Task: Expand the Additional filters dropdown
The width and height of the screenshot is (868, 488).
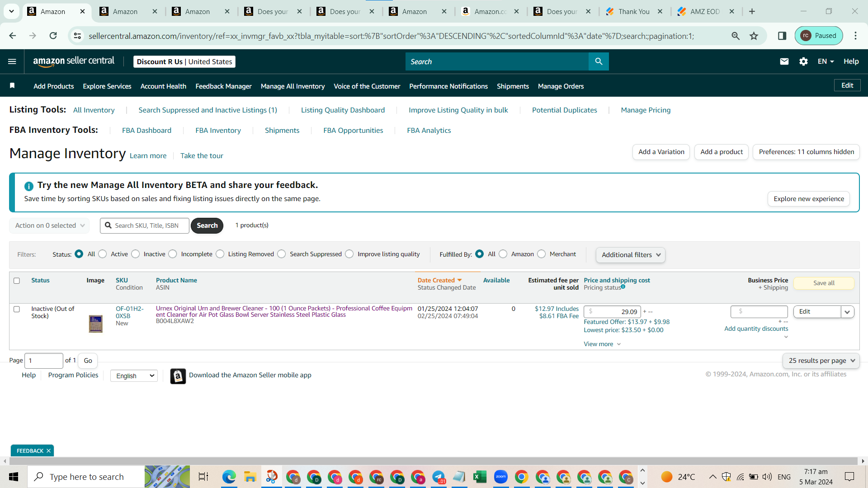Action: click(630, 255)
